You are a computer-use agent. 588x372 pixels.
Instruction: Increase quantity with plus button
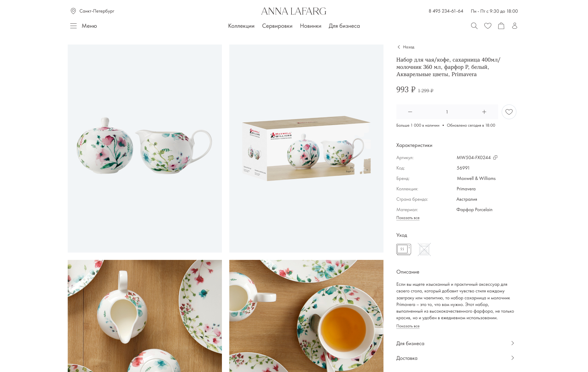tap(484, 112)
